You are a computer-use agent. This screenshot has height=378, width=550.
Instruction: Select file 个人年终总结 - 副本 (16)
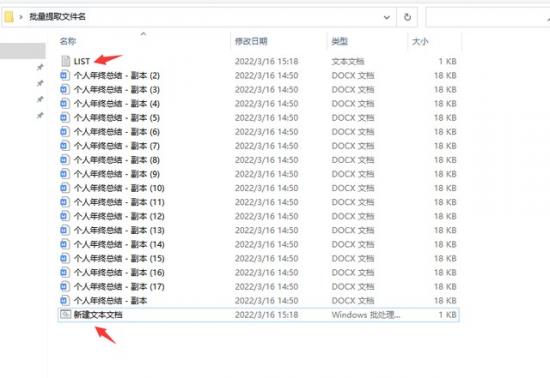point(119,272)
